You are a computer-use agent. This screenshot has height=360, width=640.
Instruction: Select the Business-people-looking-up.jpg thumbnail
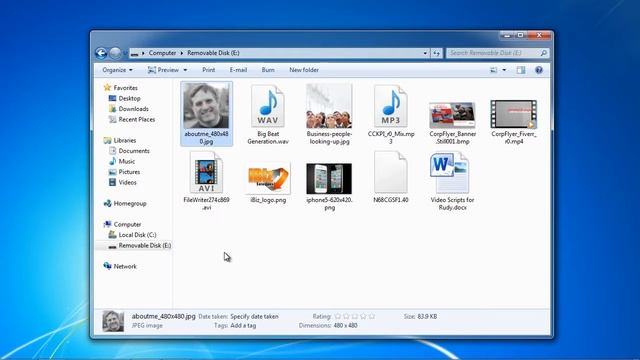(x=329, y=106)
